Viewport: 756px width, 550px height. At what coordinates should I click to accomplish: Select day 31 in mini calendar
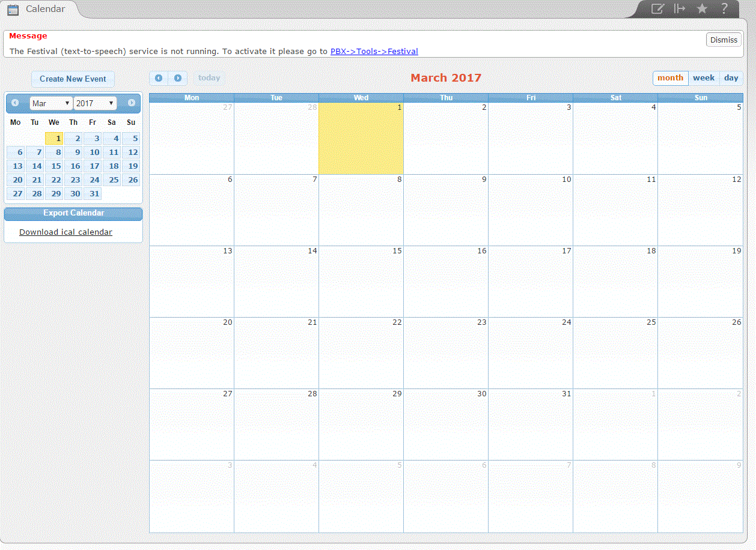(x=93, y=193)
